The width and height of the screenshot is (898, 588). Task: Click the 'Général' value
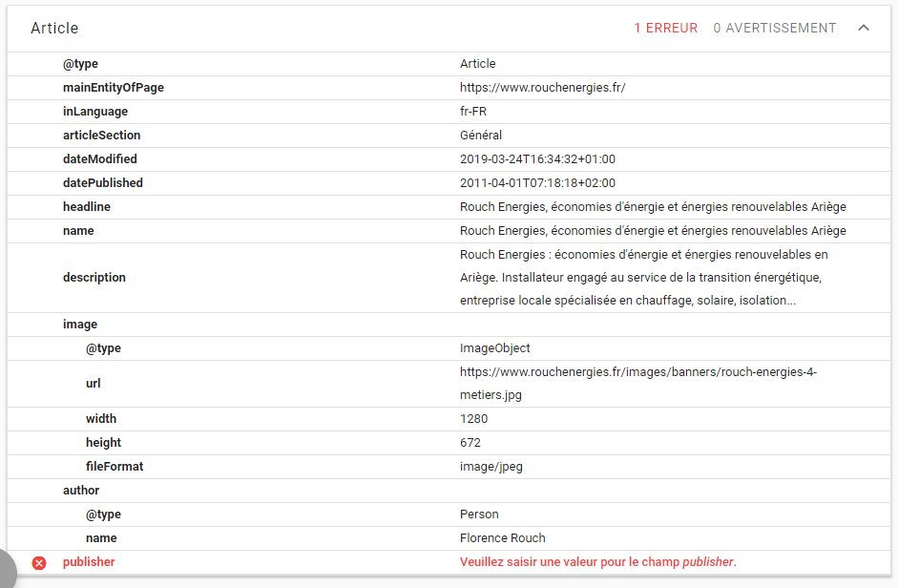[481, 136]
